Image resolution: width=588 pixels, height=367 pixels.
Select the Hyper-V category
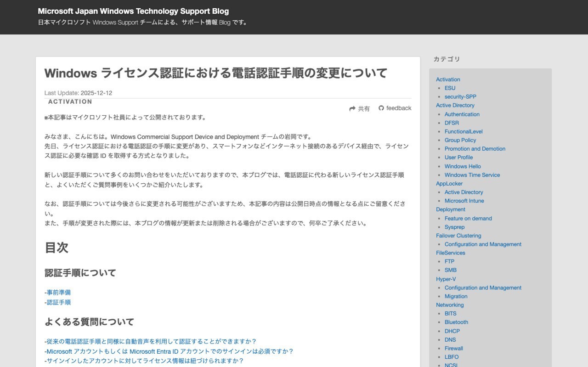tap(446, 279)
